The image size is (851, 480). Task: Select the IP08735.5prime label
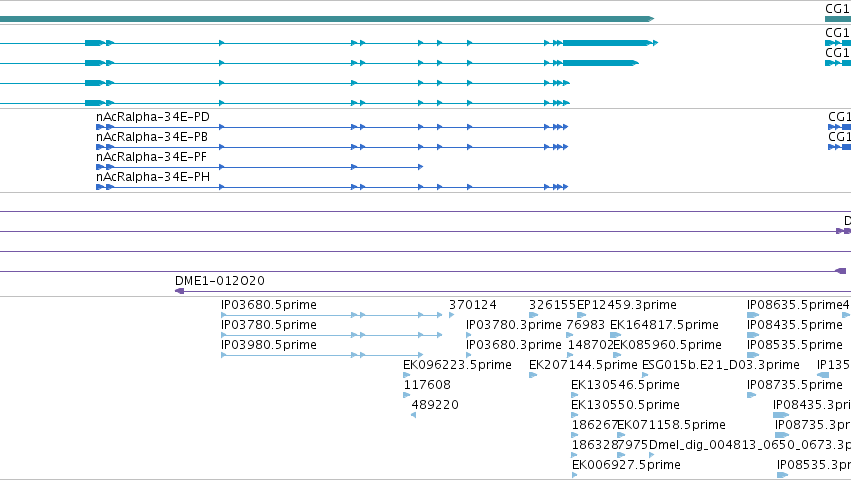(x=795, y=385)
